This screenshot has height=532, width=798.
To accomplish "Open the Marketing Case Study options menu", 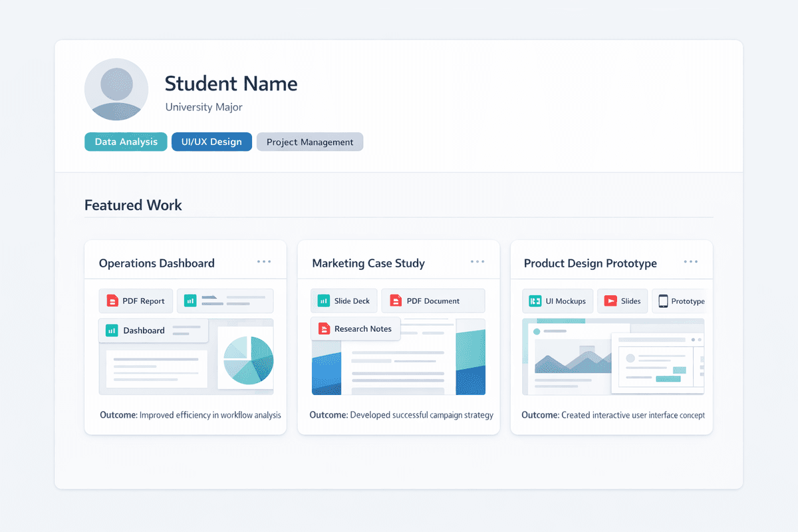I will (477, 261).
